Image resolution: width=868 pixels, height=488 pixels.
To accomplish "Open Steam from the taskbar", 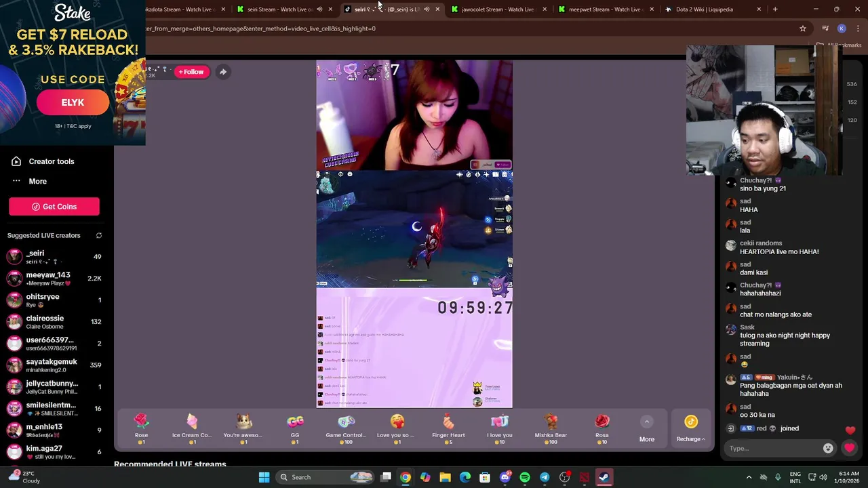I will click(604, 477).
